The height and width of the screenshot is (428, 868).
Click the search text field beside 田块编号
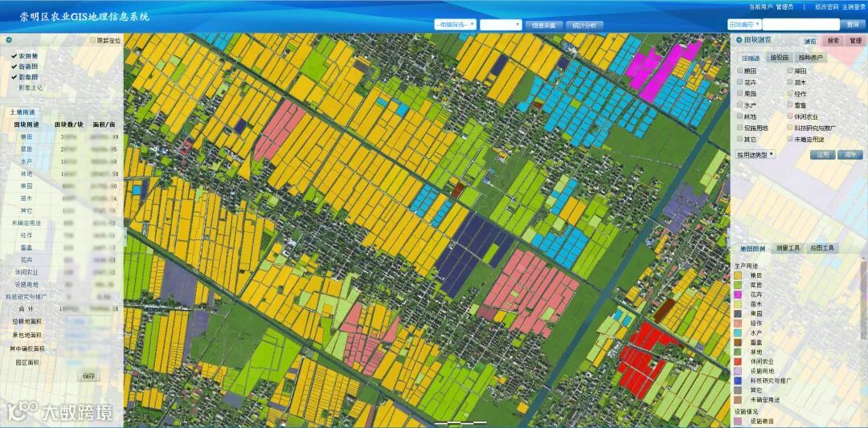[801, 24]
